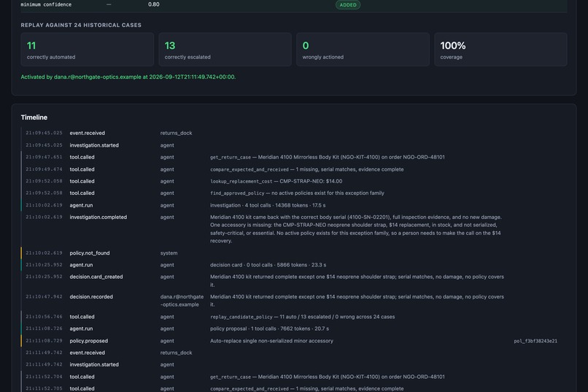
Task: Select timestamp 21:10:56.746
Action: click(x=44, y=317)
